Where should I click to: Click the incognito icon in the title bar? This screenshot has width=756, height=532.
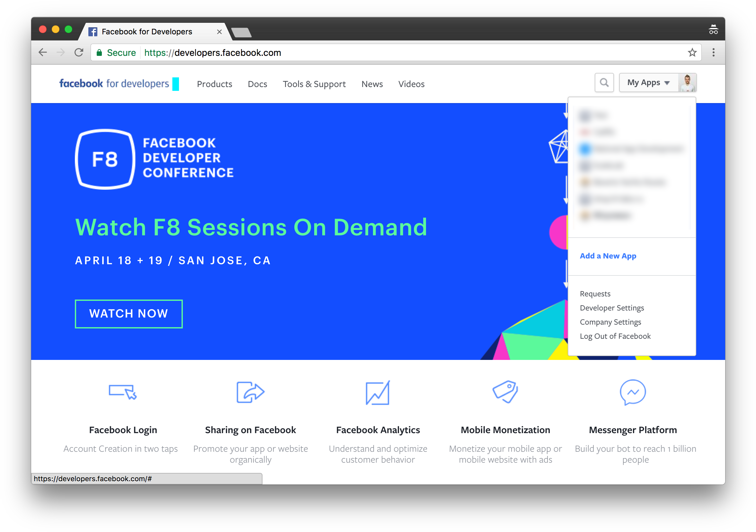[713, 30]
